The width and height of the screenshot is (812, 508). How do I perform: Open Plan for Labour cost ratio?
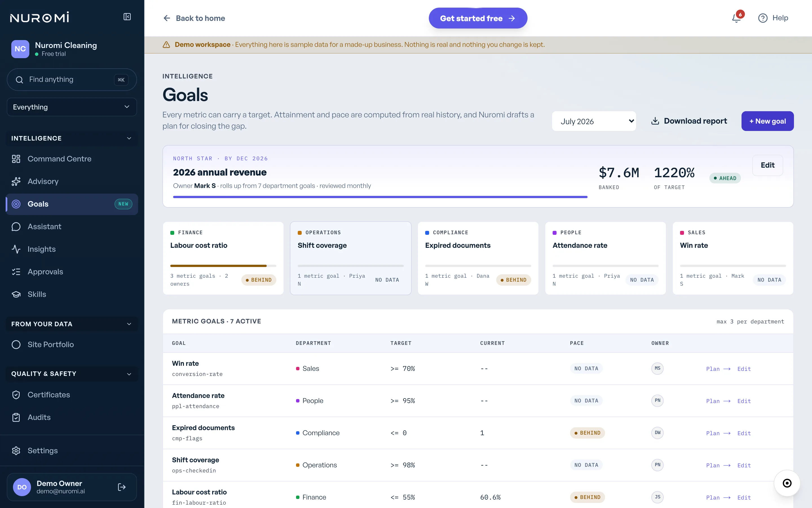(x=718, y=498)
